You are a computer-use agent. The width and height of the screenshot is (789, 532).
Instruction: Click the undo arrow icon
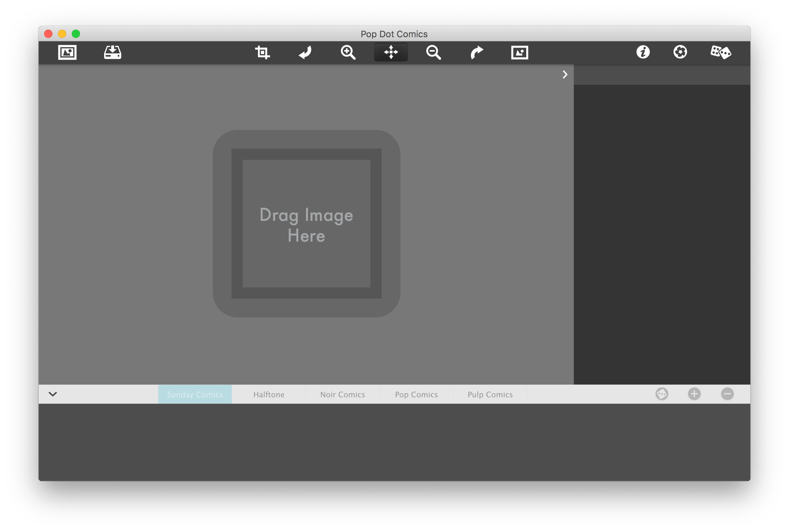pyautogui.click(x=305, y=52)
